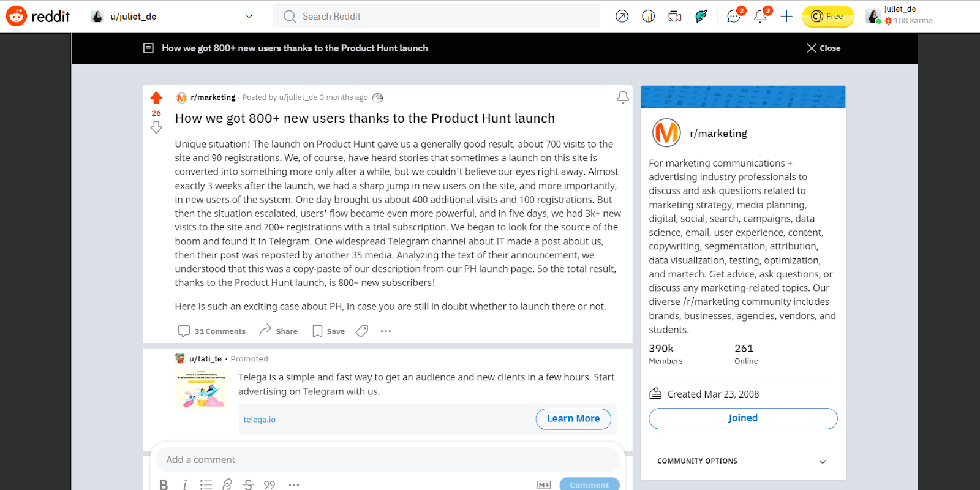
Task: Click the u/tati_te promoted avatar
Action: [180, 359]
